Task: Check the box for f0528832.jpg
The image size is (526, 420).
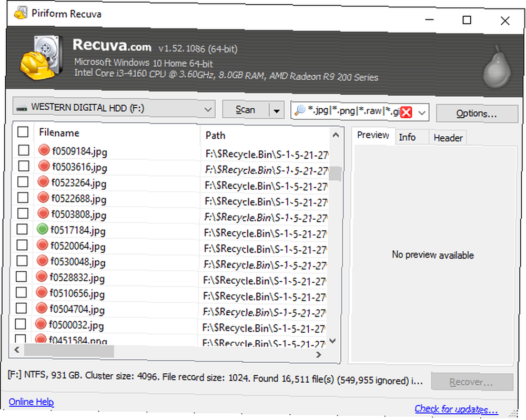Action: coord(22,276)
